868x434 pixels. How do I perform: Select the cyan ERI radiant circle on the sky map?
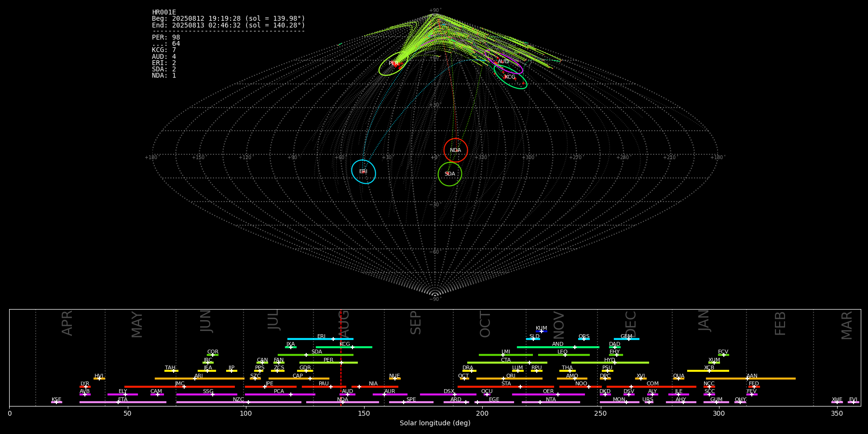364,172
